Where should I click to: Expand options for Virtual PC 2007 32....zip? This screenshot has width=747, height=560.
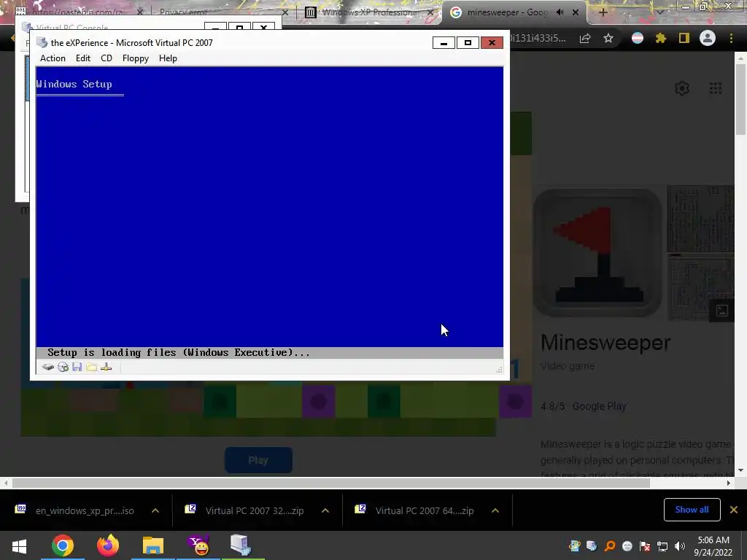point(325,510)
